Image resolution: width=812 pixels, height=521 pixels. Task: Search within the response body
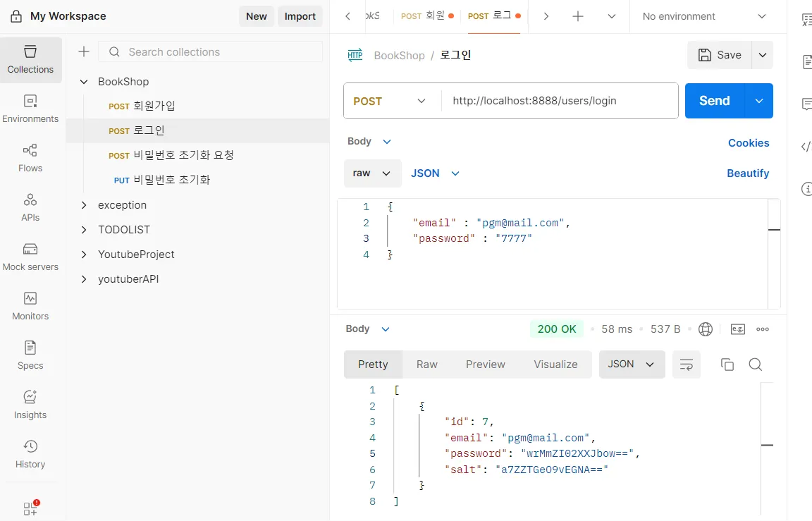(x=756, y=364)
